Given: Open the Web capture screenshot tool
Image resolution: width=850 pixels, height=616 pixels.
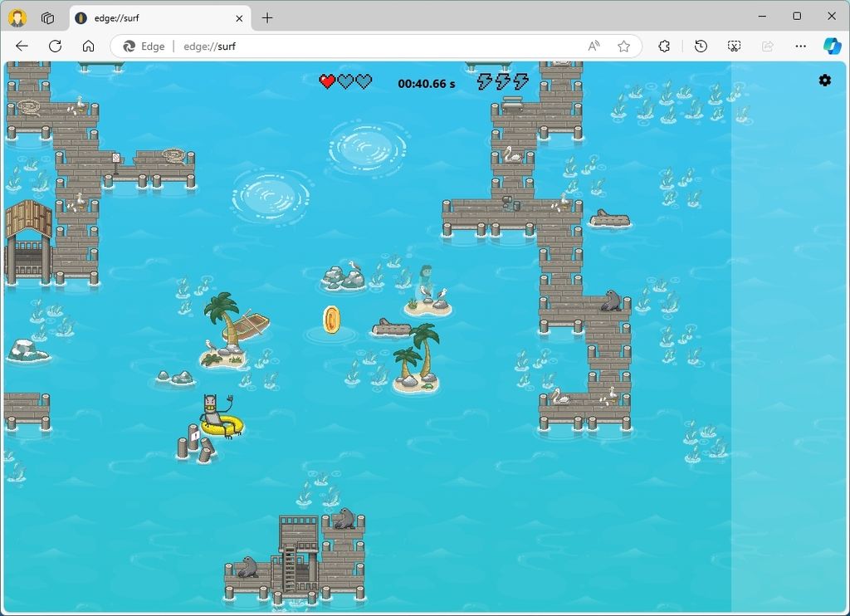Looking at the screenshot, I should pos(734,46).
